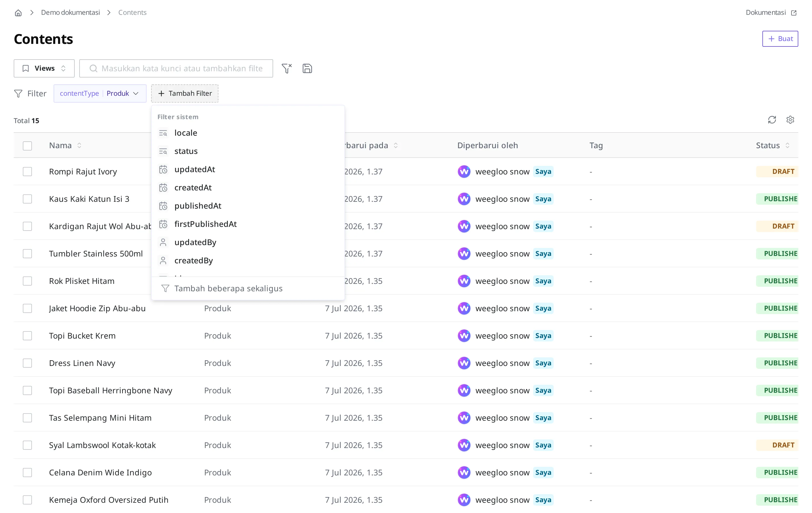This screenshot has height=513, width=812.
Task: Open the Views dropdown
Action: [x=44, y=68]
